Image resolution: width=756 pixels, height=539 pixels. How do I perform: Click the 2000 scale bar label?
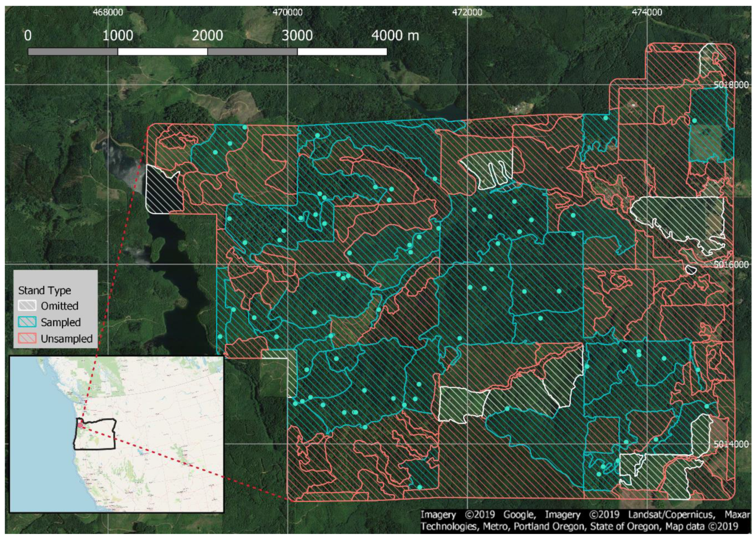208,36
